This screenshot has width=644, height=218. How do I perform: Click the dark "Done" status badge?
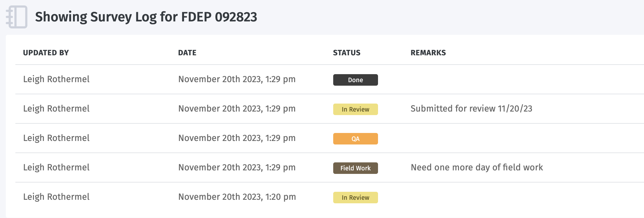click(x=355, y=80)
